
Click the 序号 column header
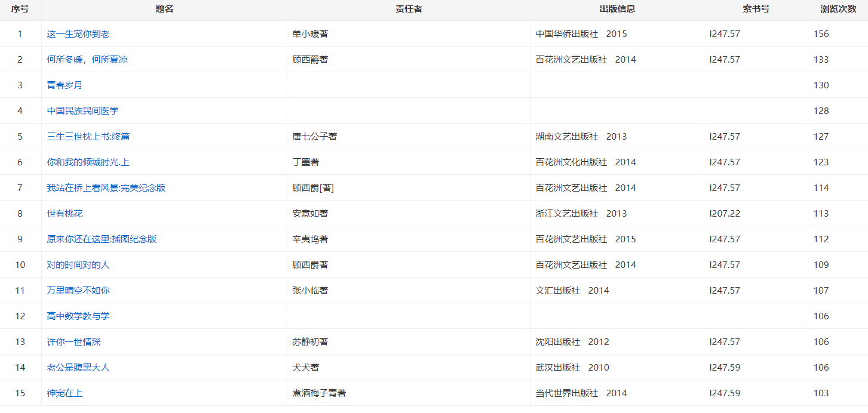tap(20, 9)
